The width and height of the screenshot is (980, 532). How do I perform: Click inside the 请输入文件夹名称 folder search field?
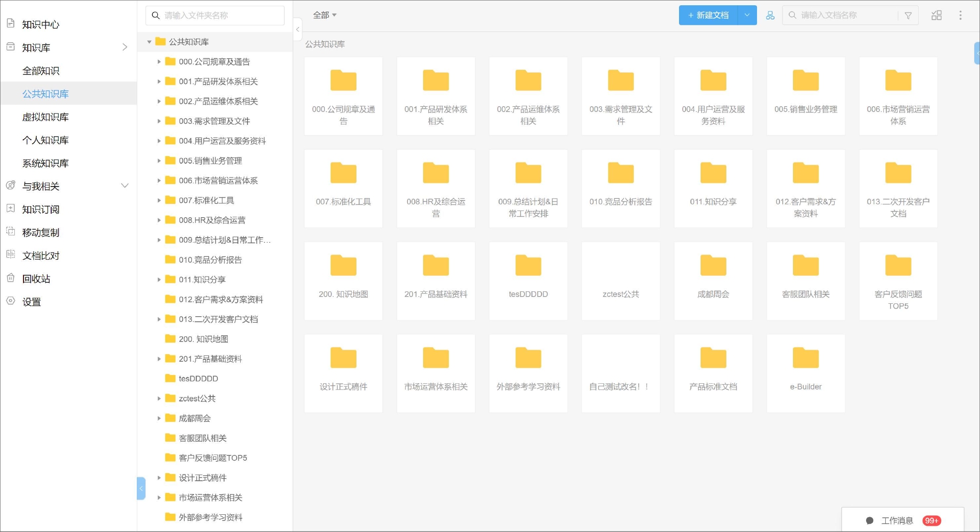pyautogui.click(x=214, y=15)
